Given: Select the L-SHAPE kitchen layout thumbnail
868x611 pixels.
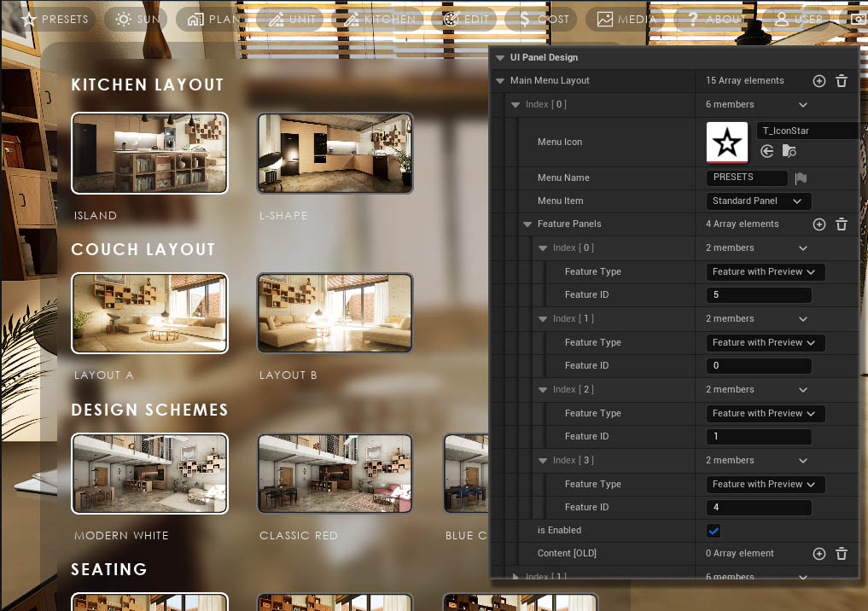Looking at the screenshot, I should pos(335,154).
